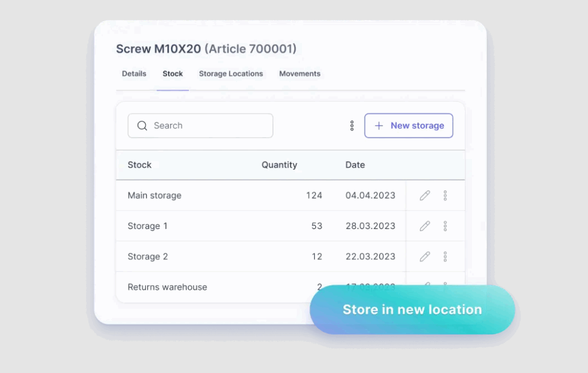Open the kebab menu for Storage 2
The image size is (588, 373).
[445, 257]
